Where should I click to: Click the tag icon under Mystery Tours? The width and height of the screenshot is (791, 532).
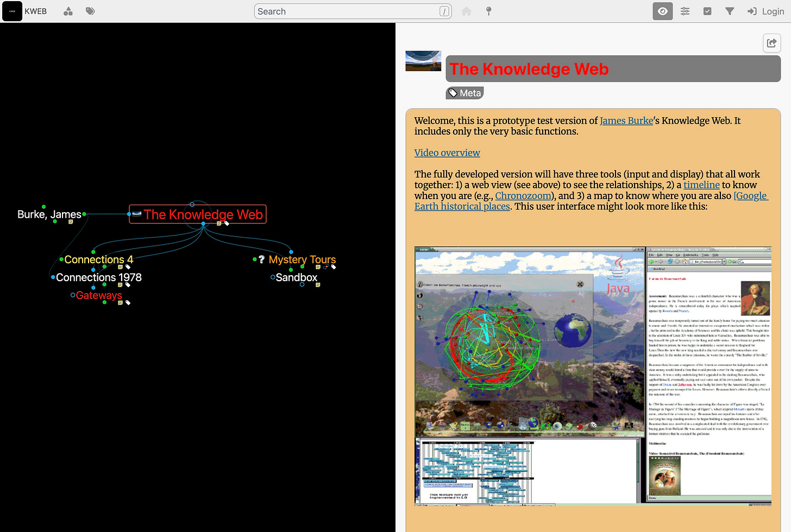click(334, 267)
